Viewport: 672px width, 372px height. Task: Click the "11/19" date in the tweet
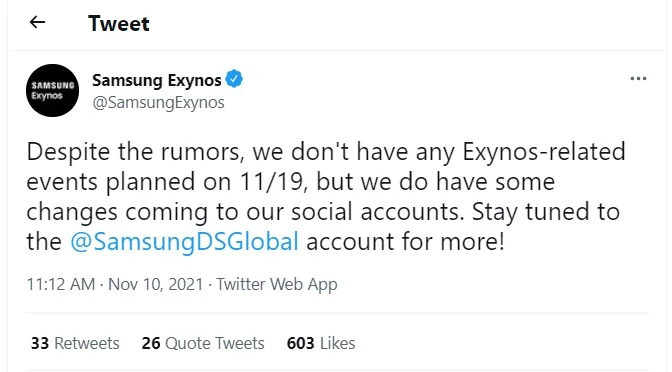coord(273,182)
